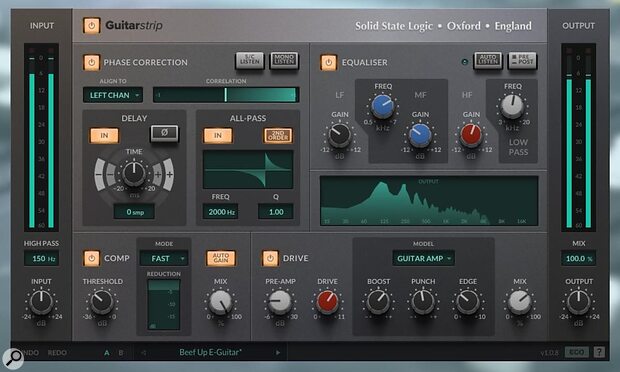Open the Align To Left Chan dropdown
Viewport: 620px width, 372px height.
pos(113,95)
